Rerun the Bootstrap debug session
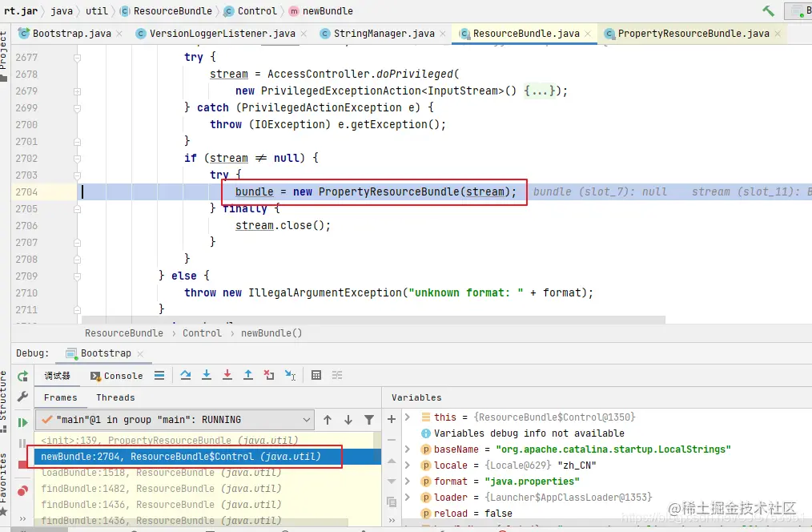 (22, 376)
